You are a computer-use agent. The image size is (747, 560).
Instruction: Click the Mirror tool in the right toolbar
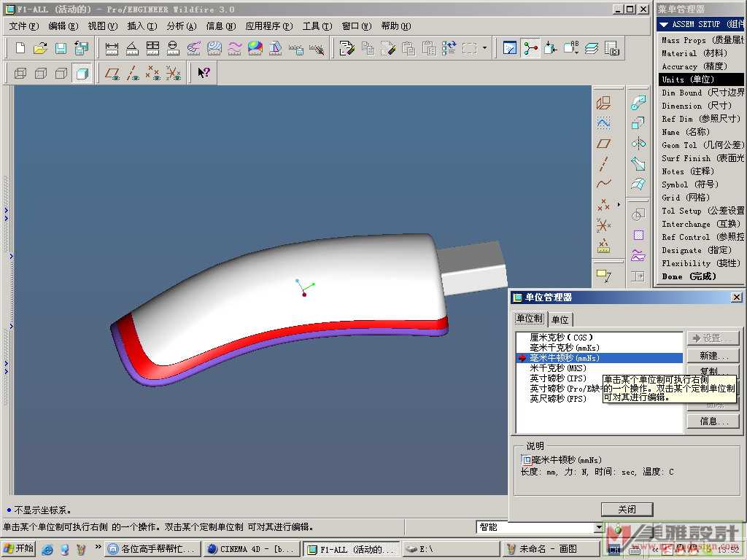pos(638,143)
